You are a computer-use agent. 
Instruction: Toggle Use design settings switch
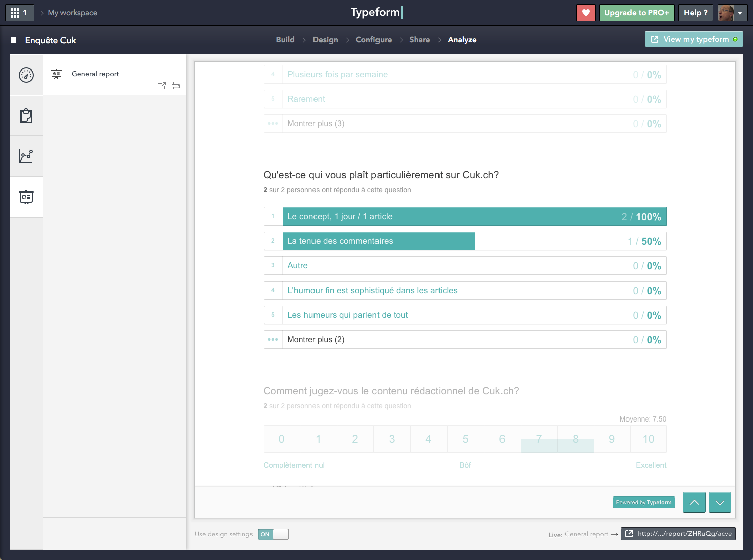[x=273, y=534]
